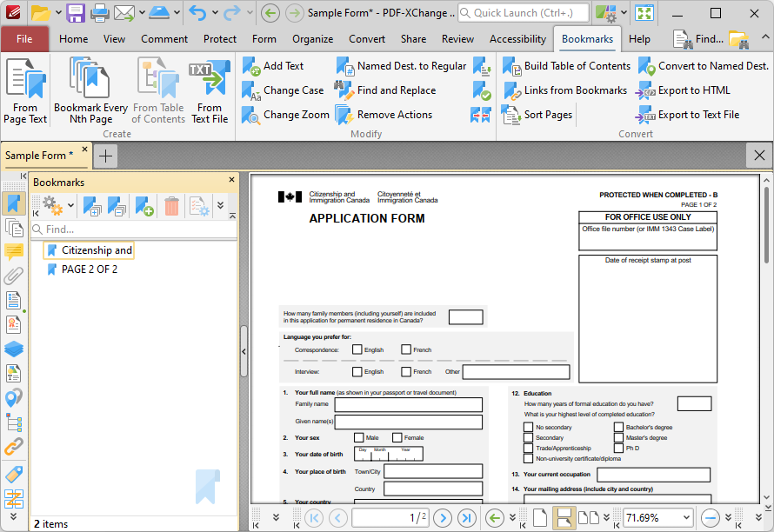Image resolution: width=774 pixels, height=532 pixels.
Task: Click Bookmark Every Nth Page
Action: click(90, 90)
